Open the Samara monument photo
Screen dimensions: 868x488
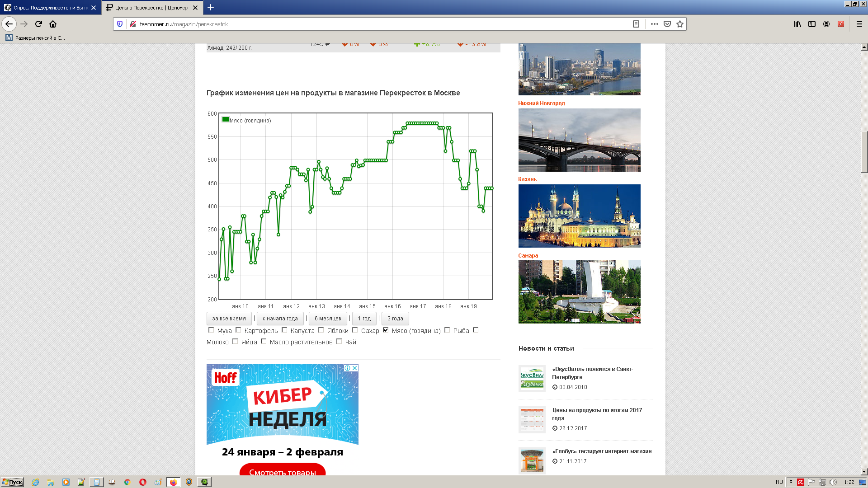580,292
